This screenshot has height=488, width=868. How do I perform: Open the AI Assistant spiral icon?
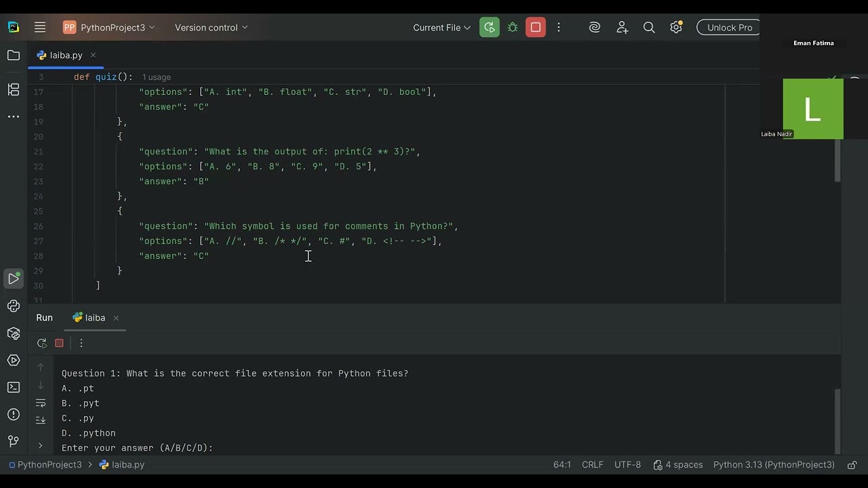point(595,28)
